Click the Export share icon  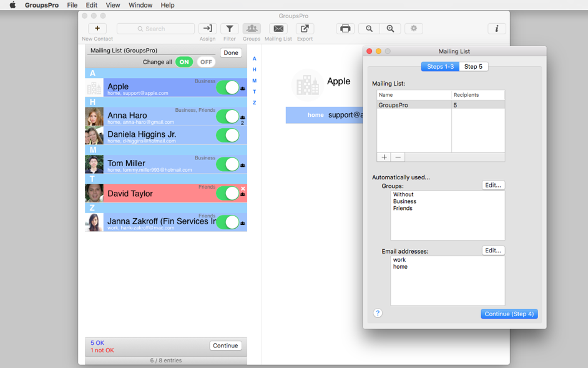(305, 29)
